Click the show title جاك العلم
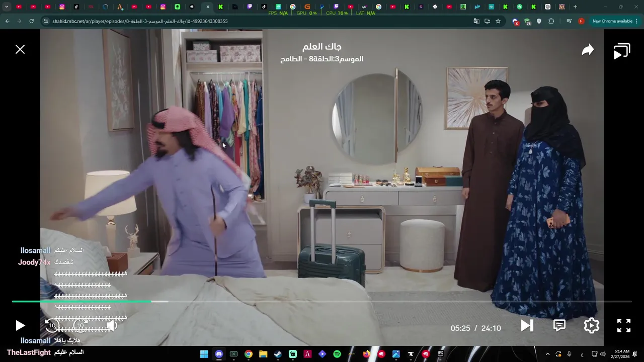Image resolution: width=644 pixels, height=362 pixels. tap(321, 47)
